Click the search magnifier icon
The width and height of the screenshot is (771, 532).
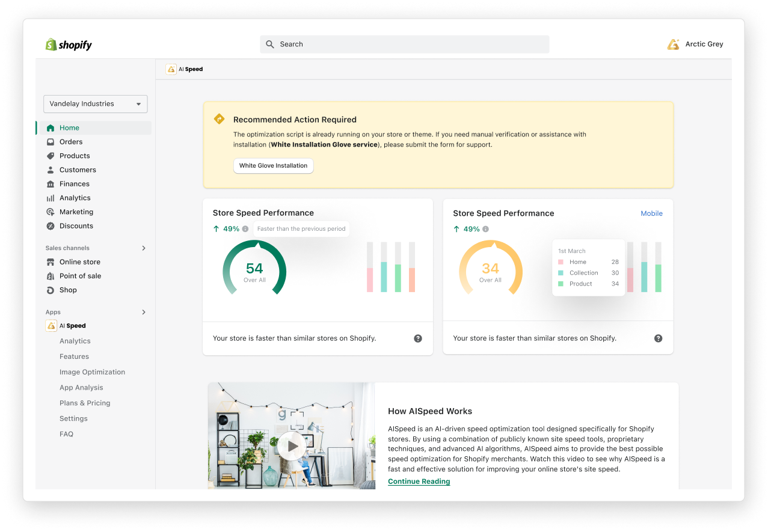pyautogui.click(x=270, y=44)
